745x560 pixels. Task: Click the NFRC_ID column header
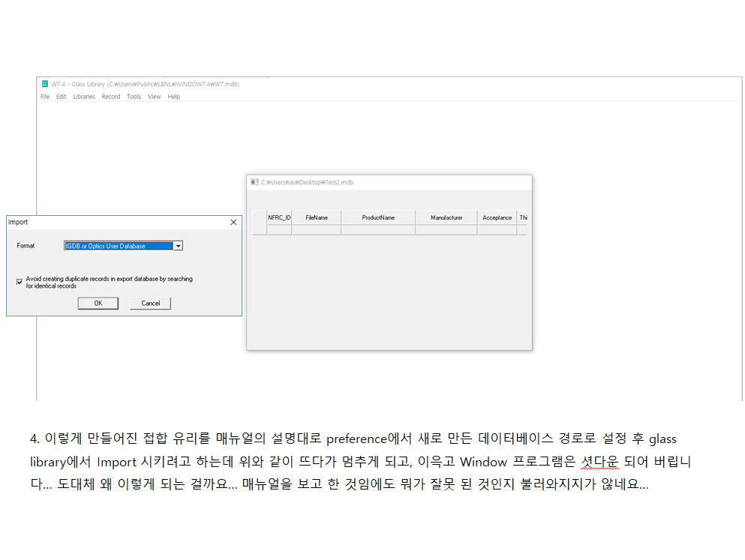[x=279, y=217]
